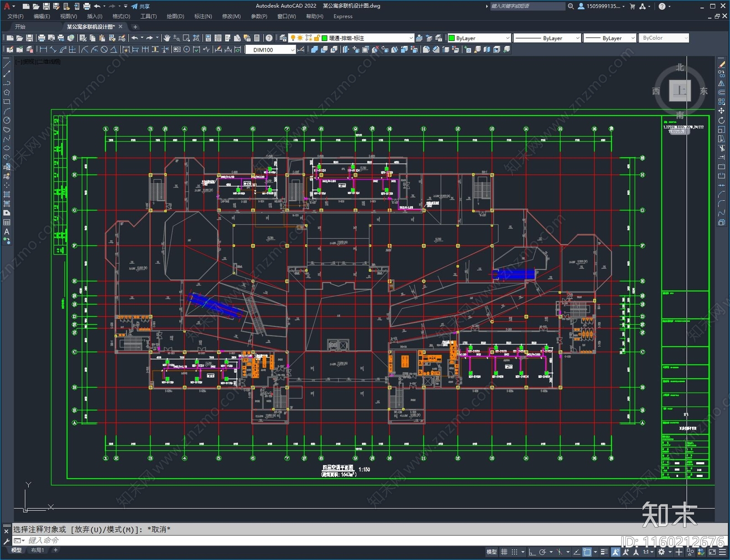Open the QuickCalc calculator icon
The height and width of the screenshot is (560, 730).
[x=256, y=38]
